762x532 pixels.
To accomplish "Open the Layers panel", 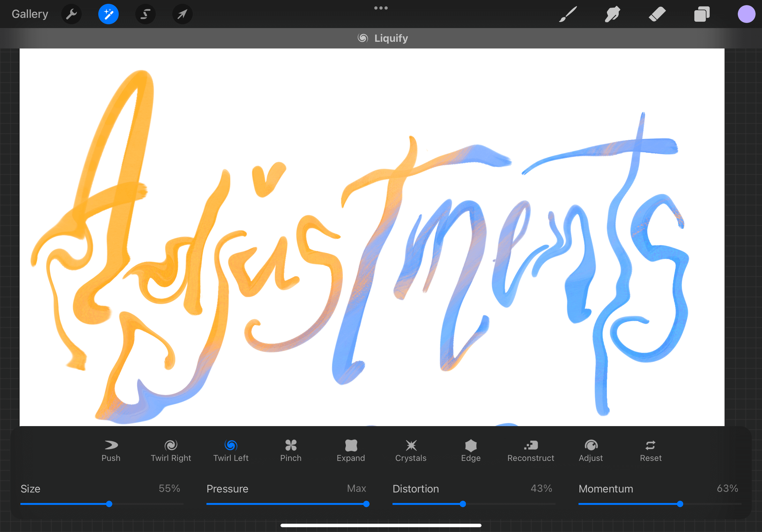I will (702, 14).
